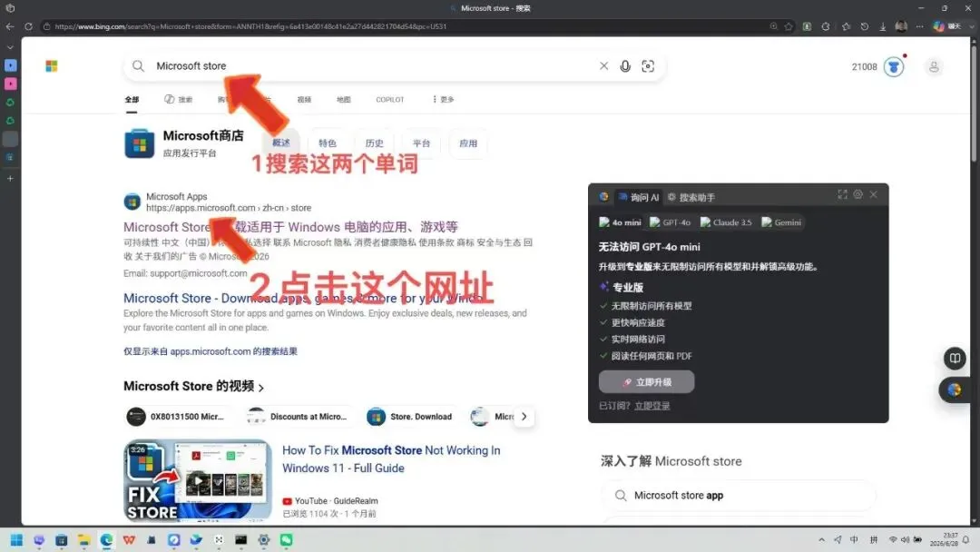Select the 应用 chip
This screenshot has width=980, height=552.
(468, 143)
